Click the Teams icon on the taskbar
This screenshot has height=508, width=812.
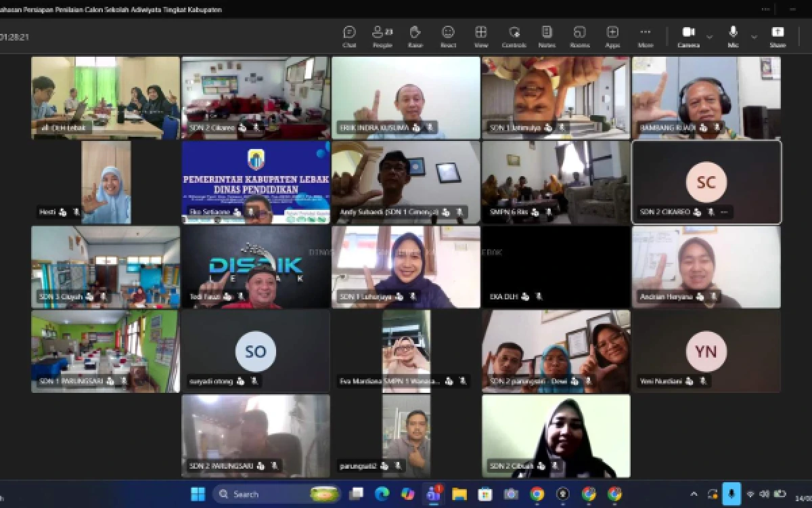point(433,494)
